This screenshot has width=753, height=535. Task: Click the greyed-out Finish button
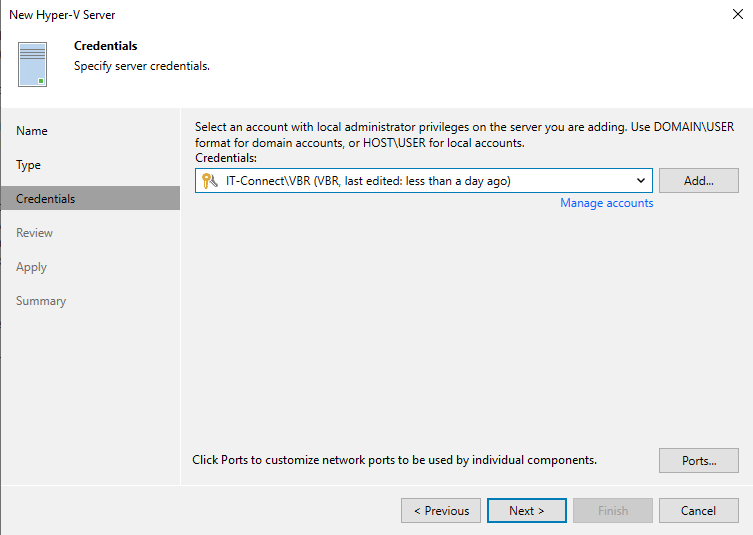[612, 511]
